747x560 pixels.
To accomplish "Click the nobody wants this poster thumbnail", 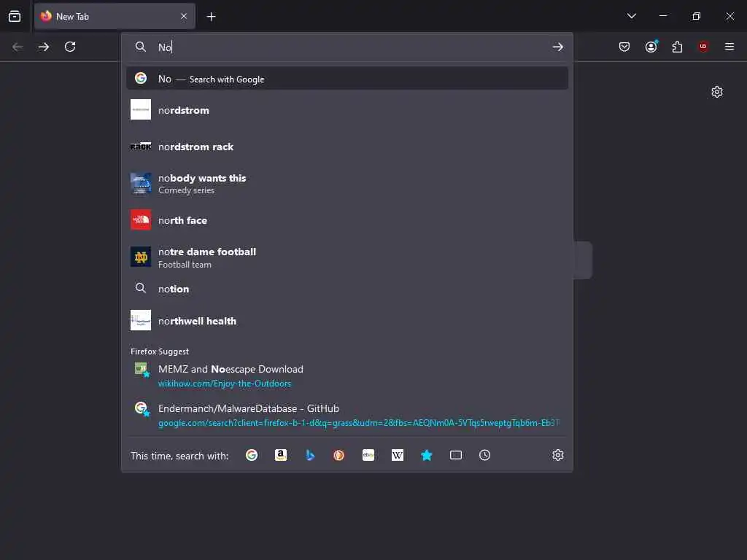I will click(x=141, y=183).
